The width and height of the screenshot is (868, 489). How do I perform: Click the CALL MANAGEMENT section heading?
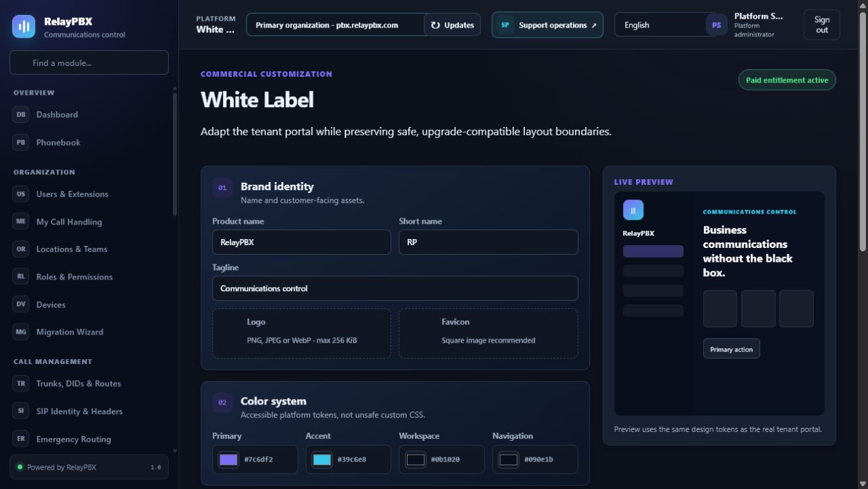[53, 361]
